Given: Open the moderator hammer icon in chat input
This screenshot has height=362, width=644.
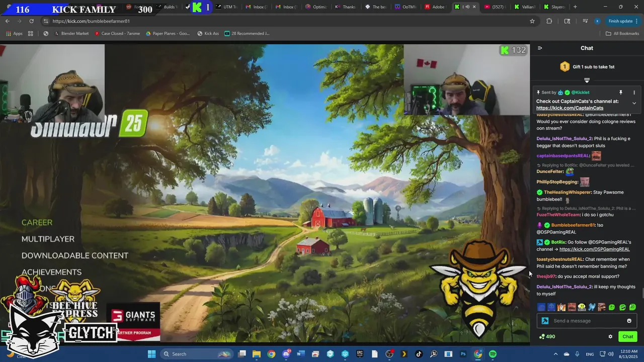Looking at the screenshot, I should (545, 321).
